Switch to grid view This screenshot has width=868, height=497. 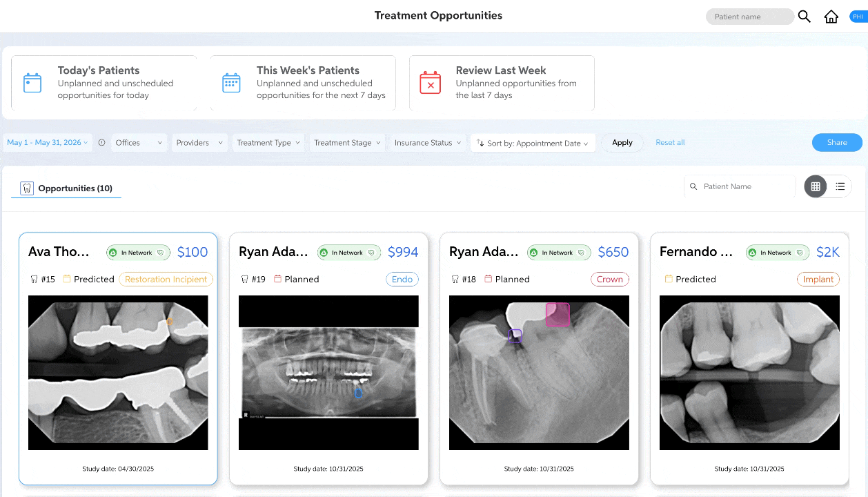816,186
